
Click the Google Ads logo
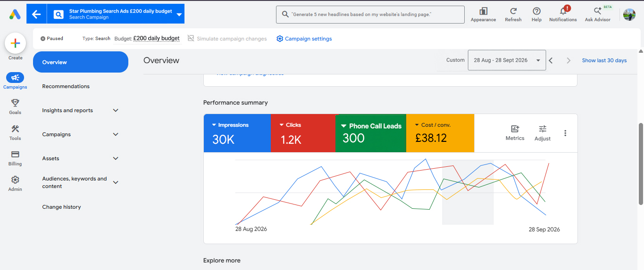[15, 14]
